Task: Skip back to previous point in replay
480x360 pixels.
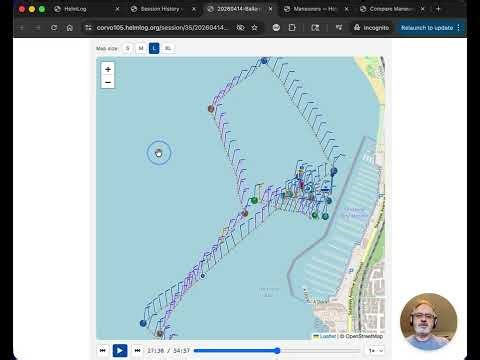Action: (103, 350)
